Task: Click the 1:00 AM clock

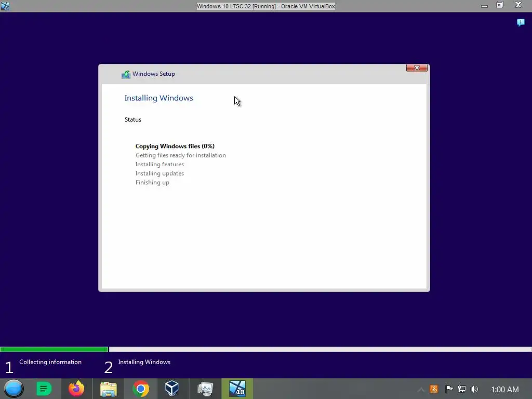Action: (x=505, y=390)
